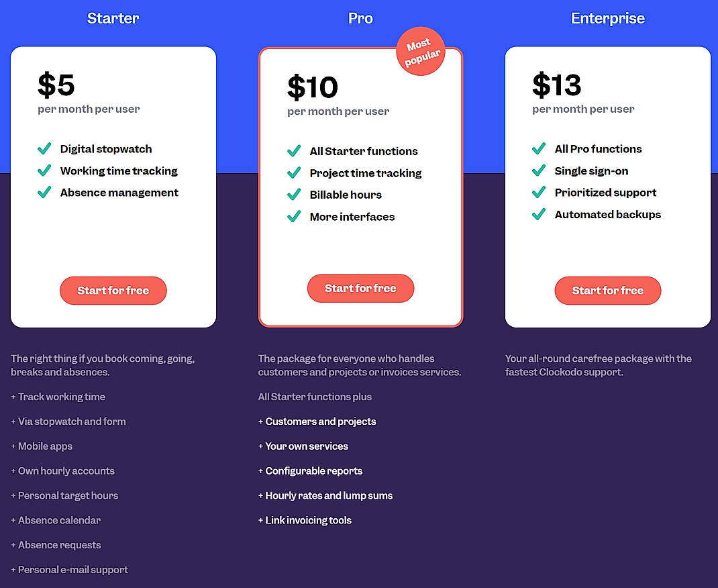Click Start for free under Enterprise
Viewport: 718px width, 588px height.
click(x=607, y=290)
